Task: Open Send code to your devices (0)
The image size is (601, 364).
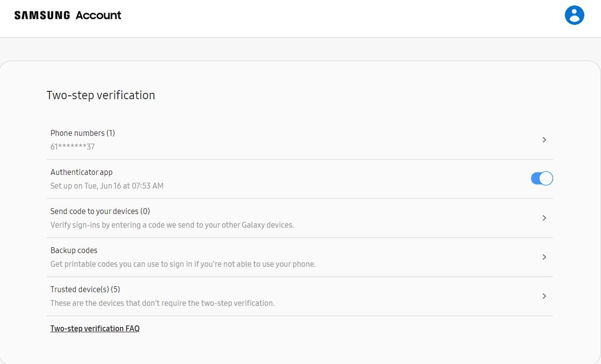Action: [100, 211]
